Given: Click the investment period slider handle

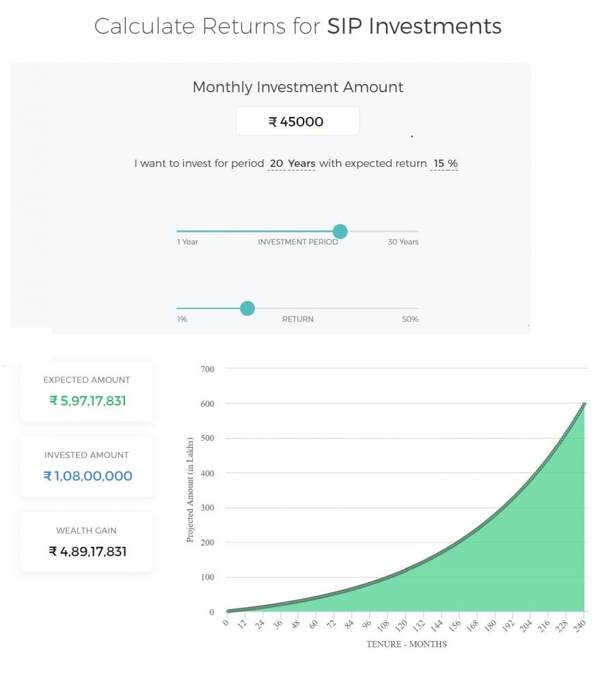Looking at the screenshot, I should click(340, 232).
